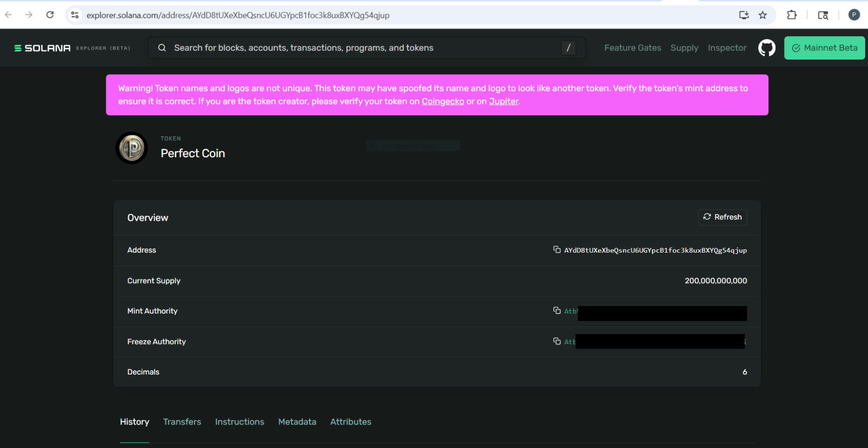Screen dimensions: 868x448
Task: Open the browser extensions menu
Action: [792, 15]
